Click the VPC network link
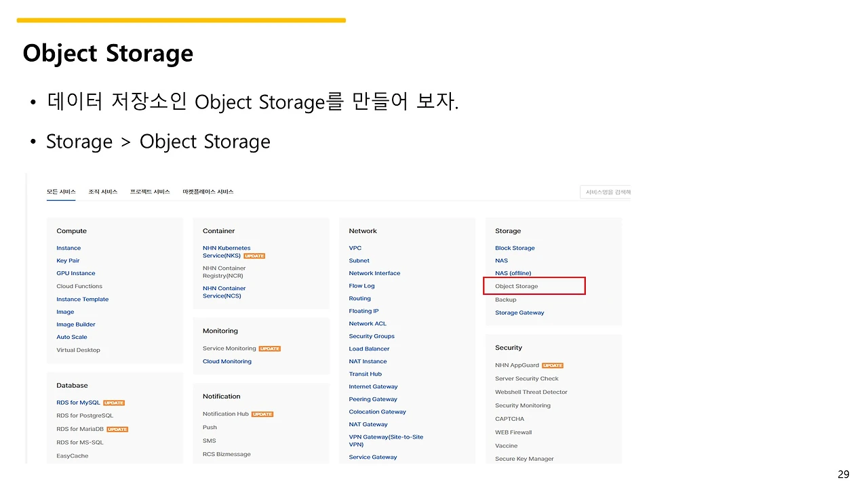 pos(355,248)
